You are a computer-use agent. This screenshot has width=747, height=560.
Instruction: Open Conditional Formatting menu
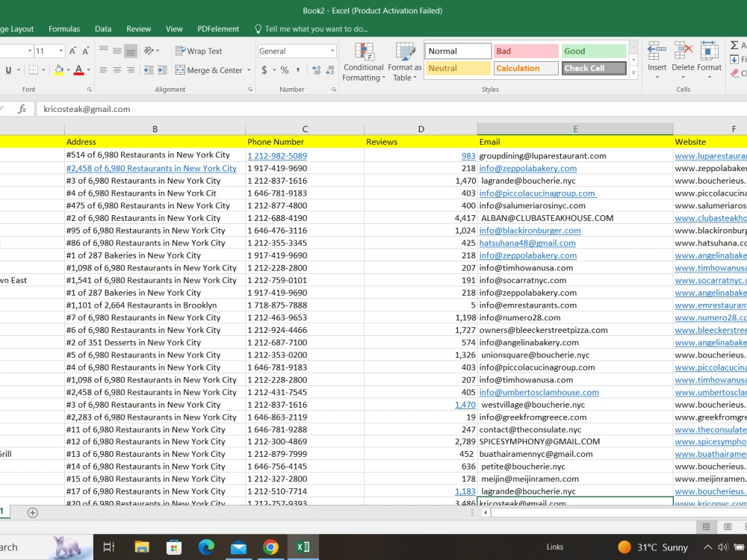pos(364,61)
